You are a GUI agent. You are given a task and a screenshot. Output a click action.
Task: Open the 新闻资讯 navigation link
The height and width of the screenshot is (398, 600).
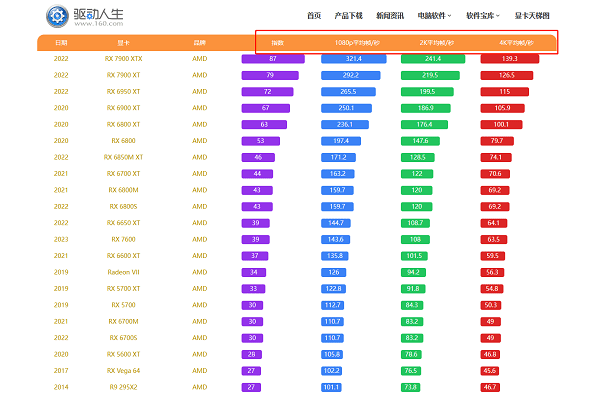(390, 16)
